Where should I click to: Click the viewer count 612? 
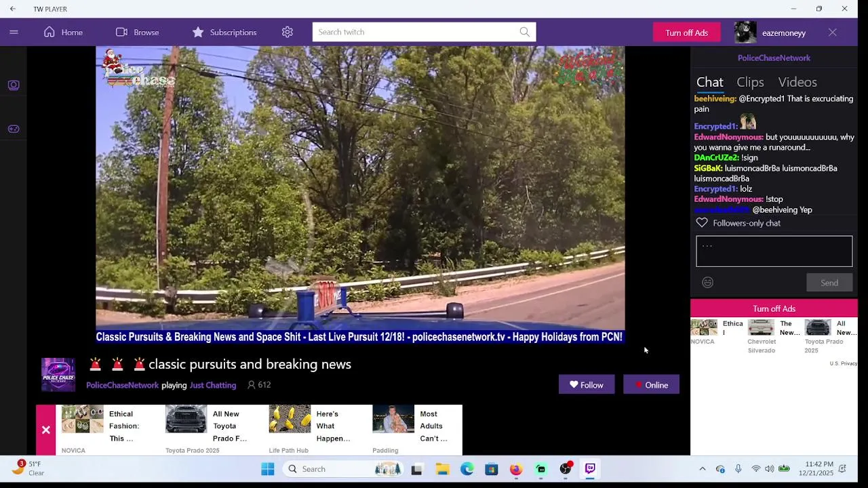[259, 385]
